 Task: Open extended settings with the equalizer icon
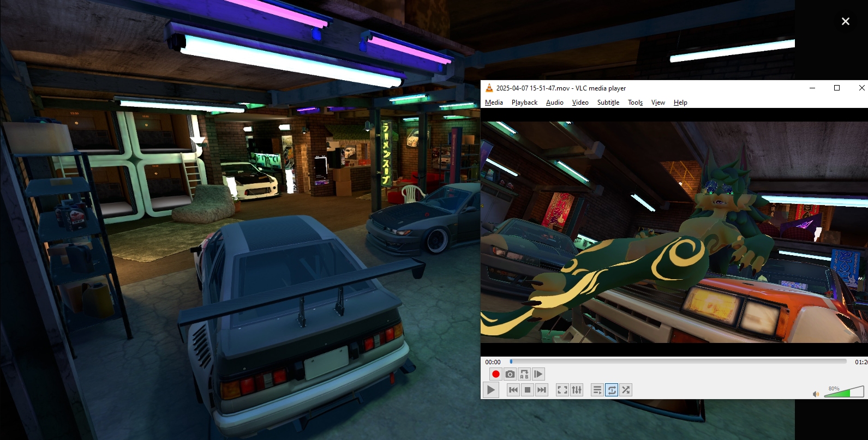point(577,390)
